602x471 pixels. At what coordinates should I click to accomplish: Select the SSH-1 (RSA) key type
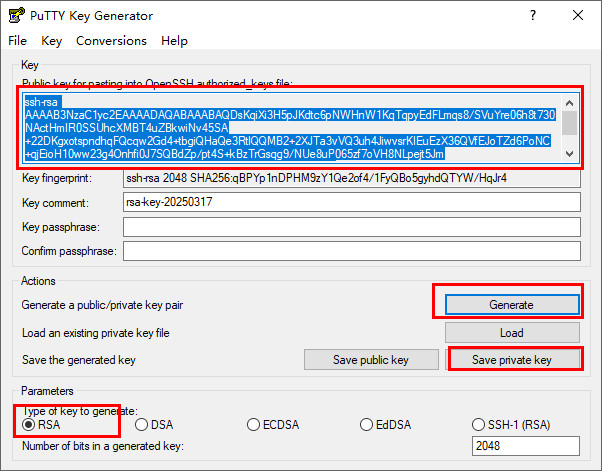coord(511,425)
